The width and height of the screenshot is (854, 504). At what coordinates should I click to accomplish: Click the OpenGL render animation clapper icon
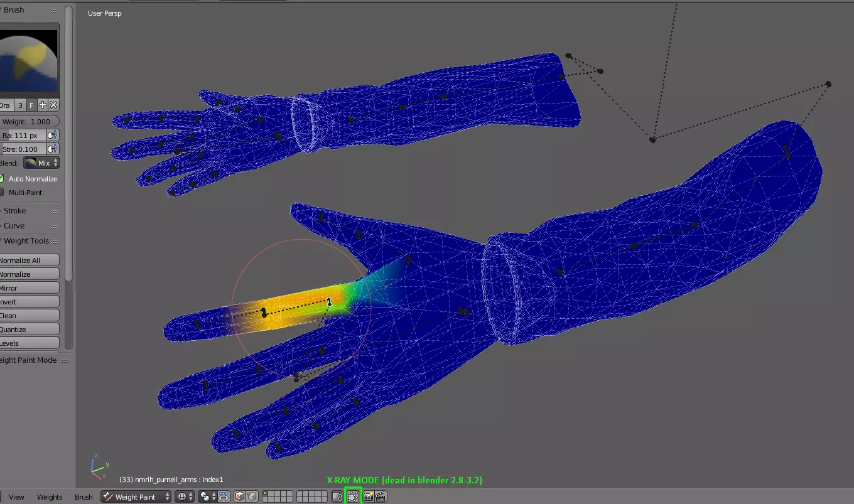click(x=380, y=496)
